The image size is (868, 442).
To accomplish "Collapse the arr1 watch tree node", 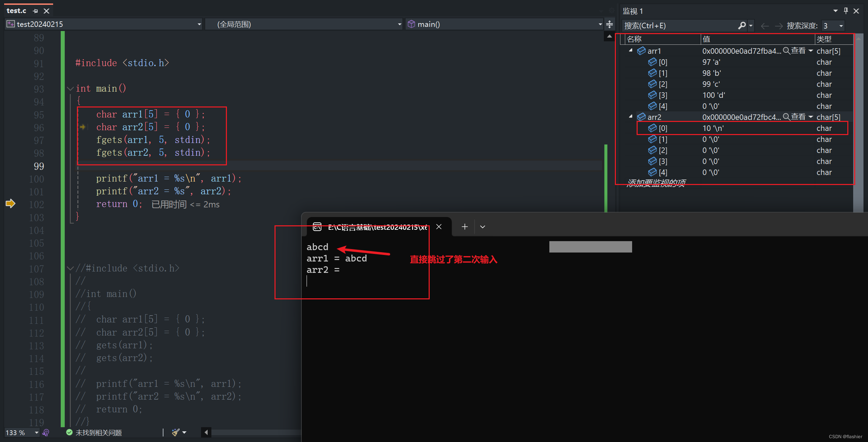I will 631,51.
